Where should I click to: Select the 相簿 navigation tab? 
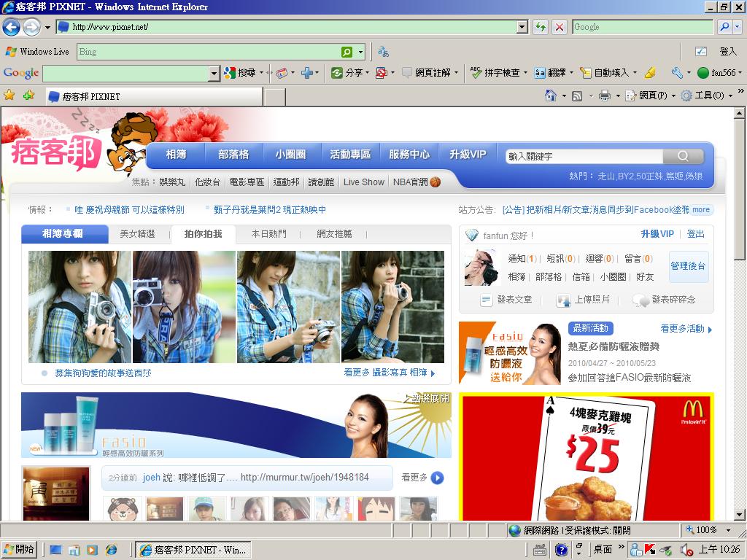(x=176, y=155)
